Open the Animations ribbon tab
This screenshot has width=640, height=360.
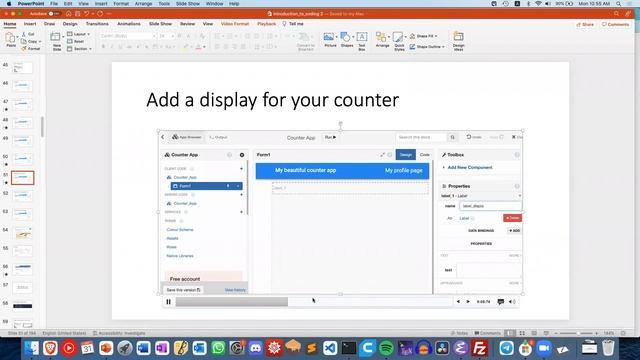(129, 24)
